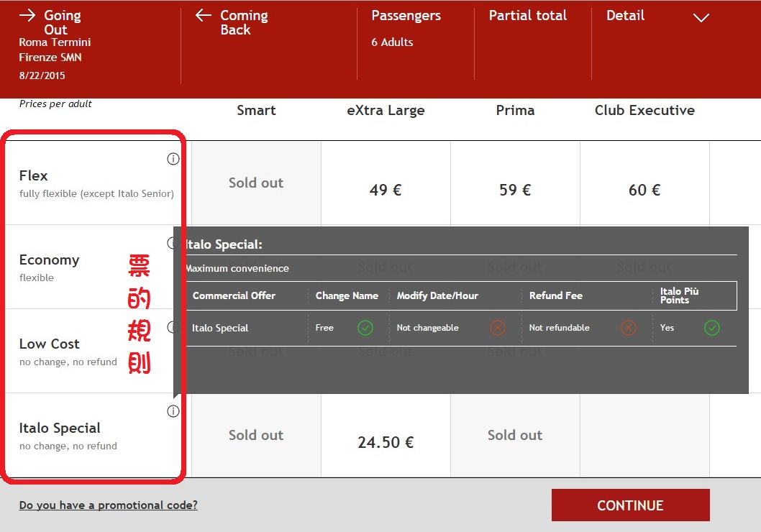Click the Flex fare row label

(x=34, y=175)
